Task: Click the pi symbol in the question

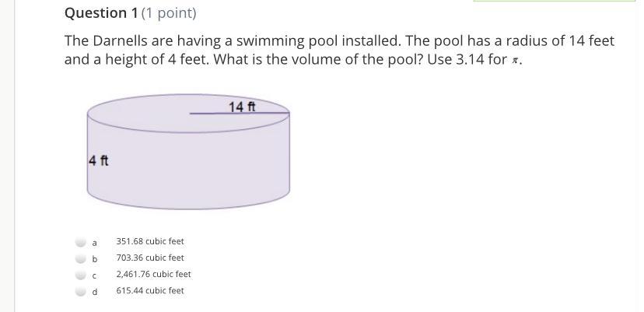Action: pos(514,61)
